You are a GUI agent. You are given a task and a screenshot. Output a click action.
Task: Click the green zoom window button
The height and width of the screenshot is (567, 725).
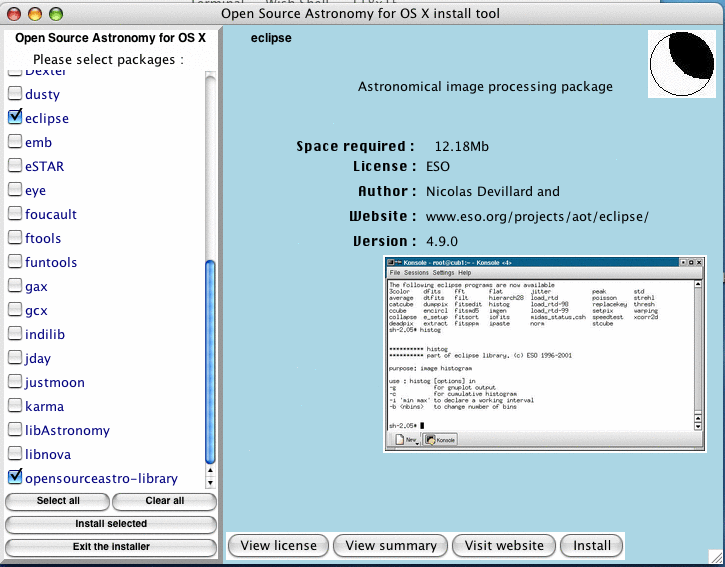[56, 14]
